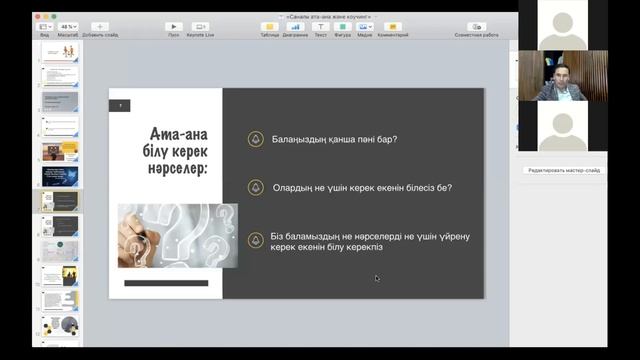This screenshot has width=640, height=360.
Task: Select slide 9 thumbnail with green circle
Action: 60,251
